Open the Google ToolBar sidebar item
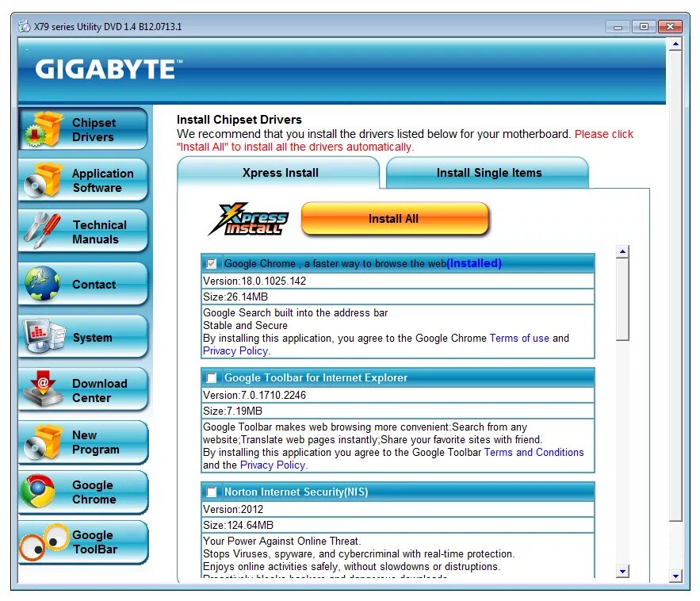The width and height of the screenshot is (700, 601). [83, 542]
